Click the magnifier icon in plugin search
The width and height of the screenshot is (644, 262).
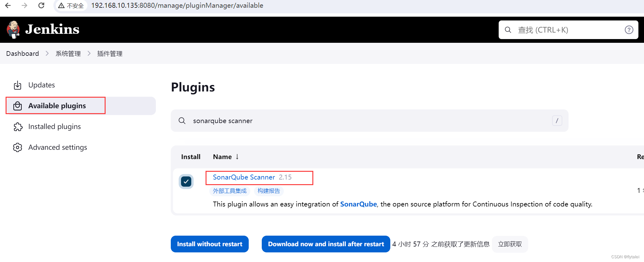[182, 121]
